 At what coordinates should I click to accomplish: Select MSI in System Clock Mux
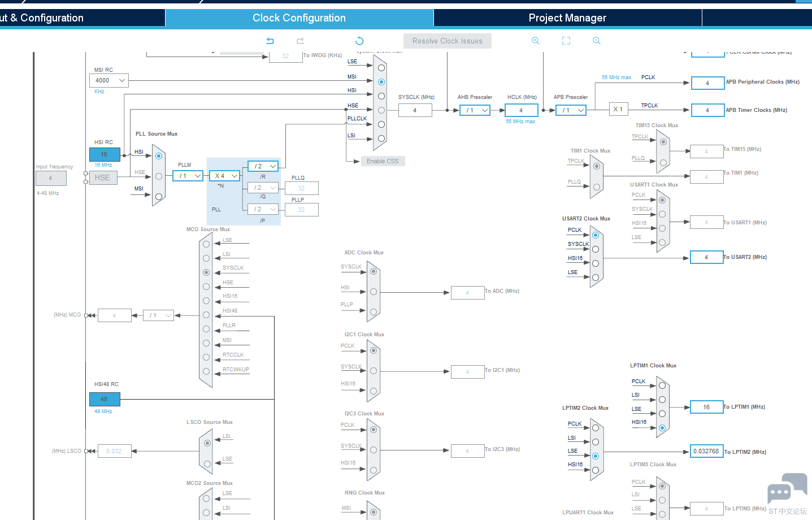(x=381, y=82)
